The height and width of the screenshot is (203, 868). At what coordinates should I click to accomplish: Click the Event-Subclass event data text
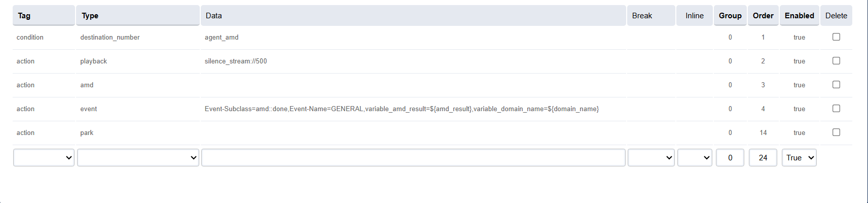[x=402, y=109]
